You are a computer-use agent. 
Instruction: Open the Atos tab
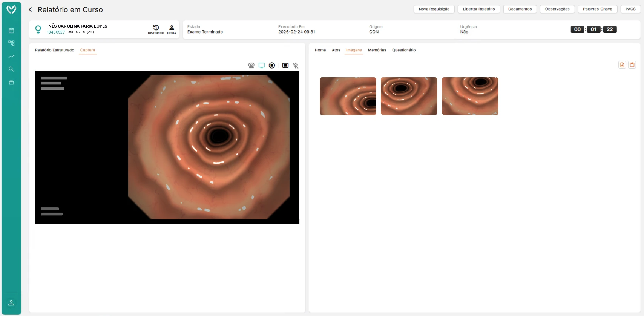coord(336,50)
